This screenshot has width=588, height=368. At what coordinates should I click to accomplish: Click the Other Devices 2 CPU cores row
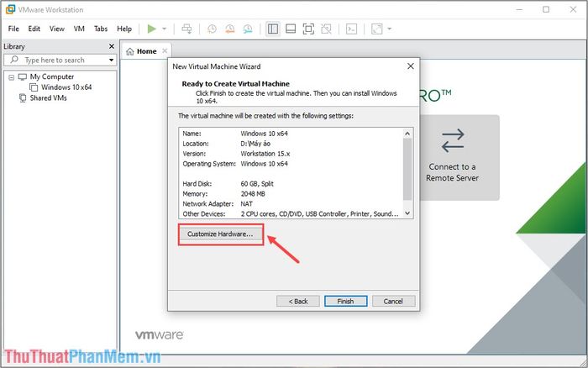[x=291, y=213]
